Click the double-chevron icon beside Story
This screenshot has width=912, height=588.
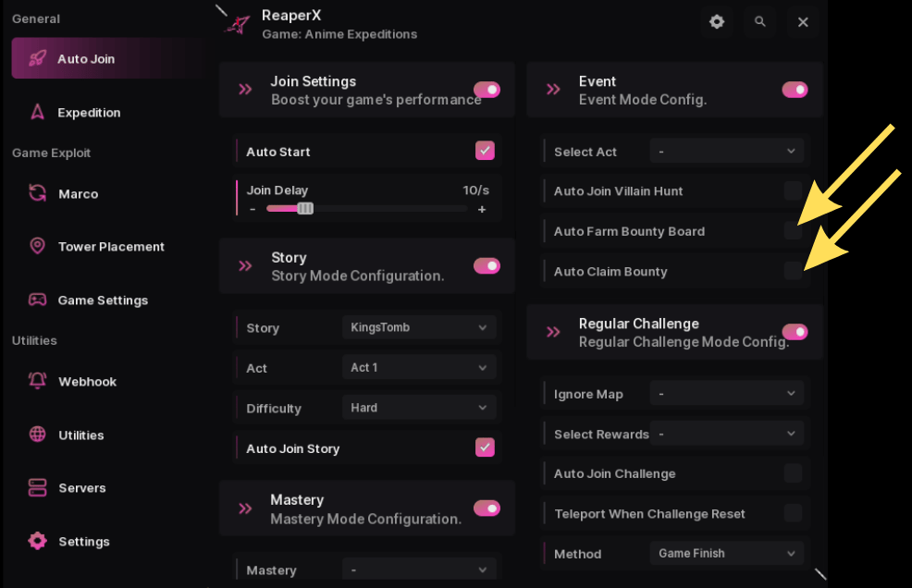click(x=245, y=265)
